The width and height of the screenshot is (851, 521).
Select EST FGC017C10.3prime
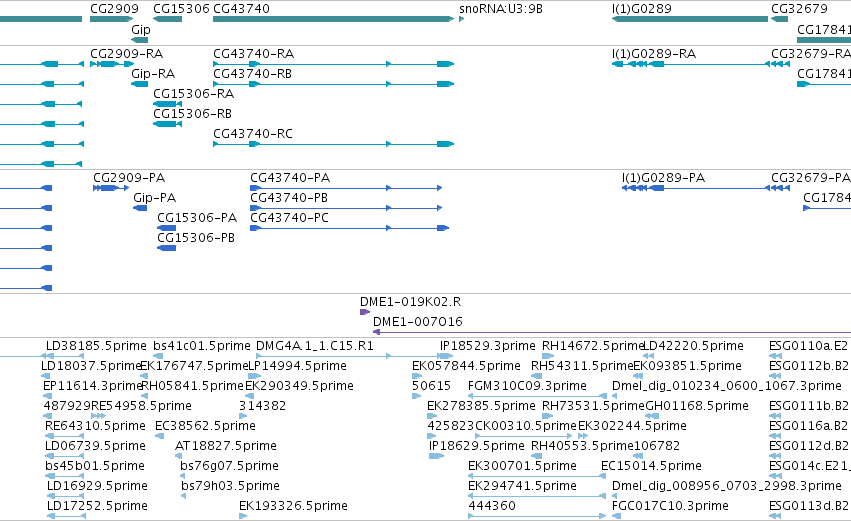670,506
